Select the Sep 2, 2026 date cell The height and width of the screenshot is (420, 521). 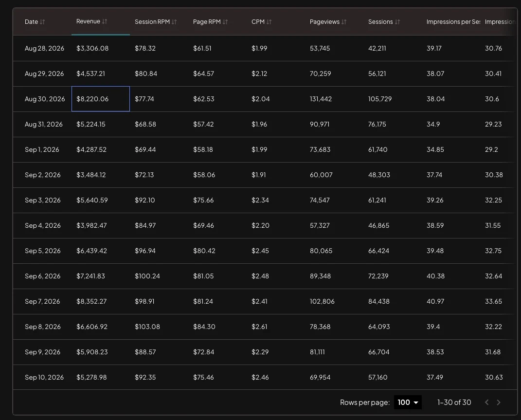(42, 175)
